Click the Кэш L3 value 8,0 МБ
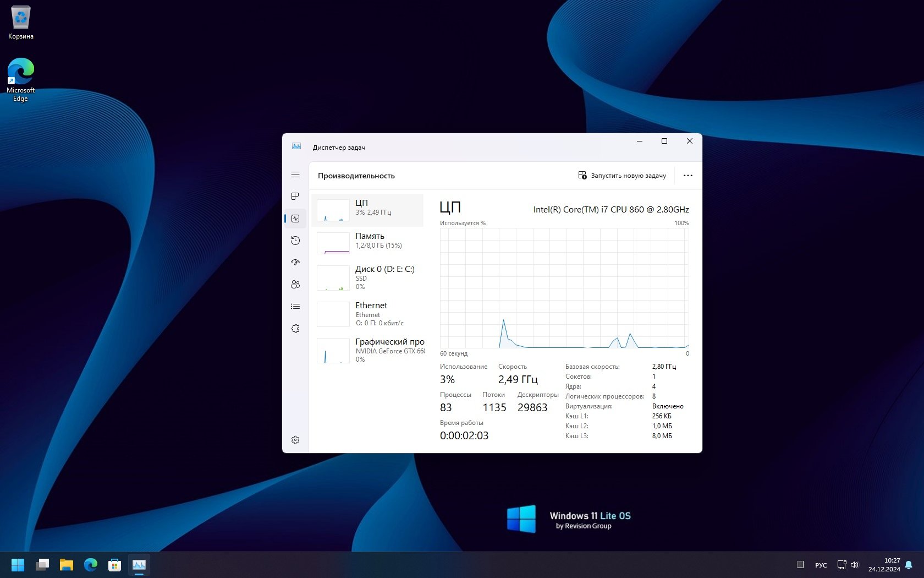The image size is (924, 578). tap(662, 436)
